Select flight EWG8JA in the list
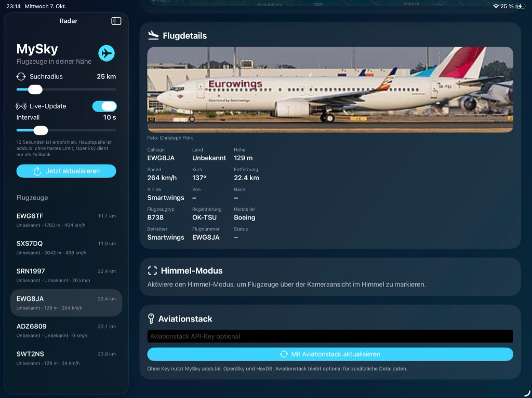Viewport: 532px width, 398px height. [x=66, y=303]
